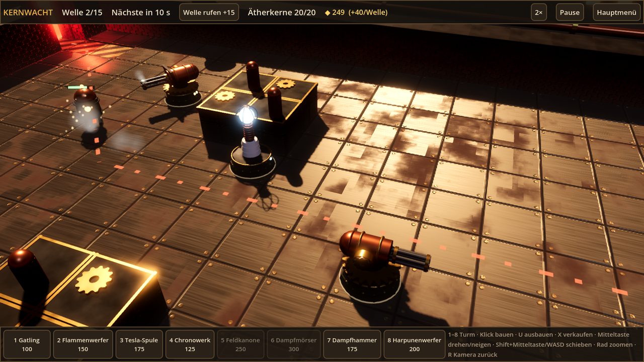Click the Welle 2/15 counter
Image resolution: width=644 pixels, height=362 pixels.
82,13
